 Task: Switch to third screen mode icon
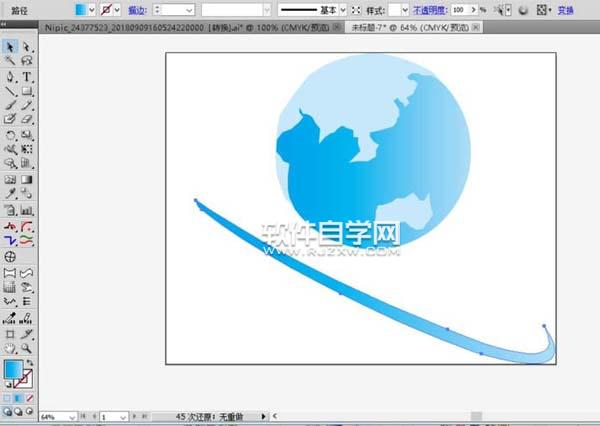click(x=29, y=412)
